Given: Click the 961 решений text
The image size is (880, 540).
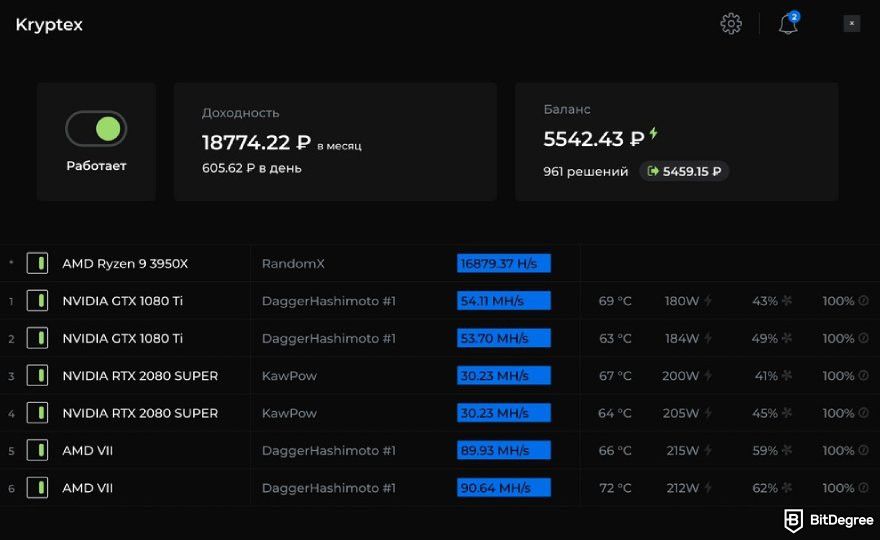Looking at the screenshot, I should 585,171.
